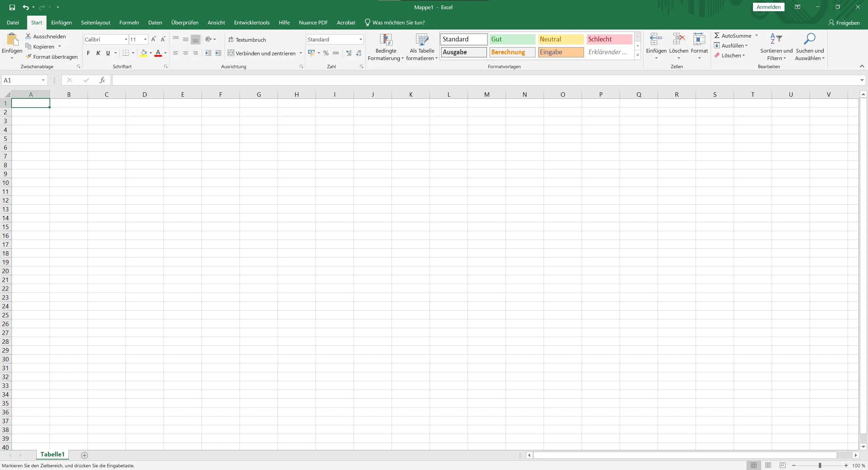
Task: Click the AutoSumme sigma icon
Action: [x=717, y=36]
